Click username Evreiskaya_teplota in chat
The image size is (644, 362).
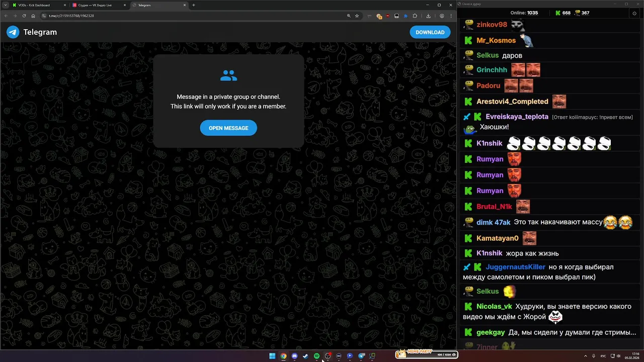point(517,117)
